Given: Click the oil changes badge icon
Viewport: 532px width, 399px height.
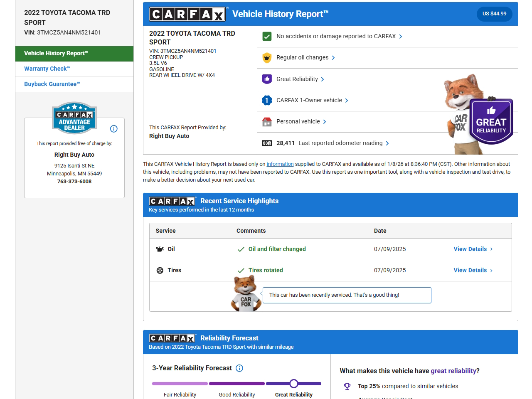Looking at the screenshot, I should coord(267,58).
